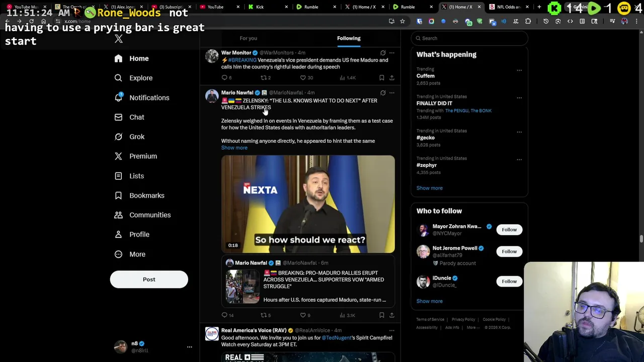Open FINALLY DID IT trending topic

(434, 104)
